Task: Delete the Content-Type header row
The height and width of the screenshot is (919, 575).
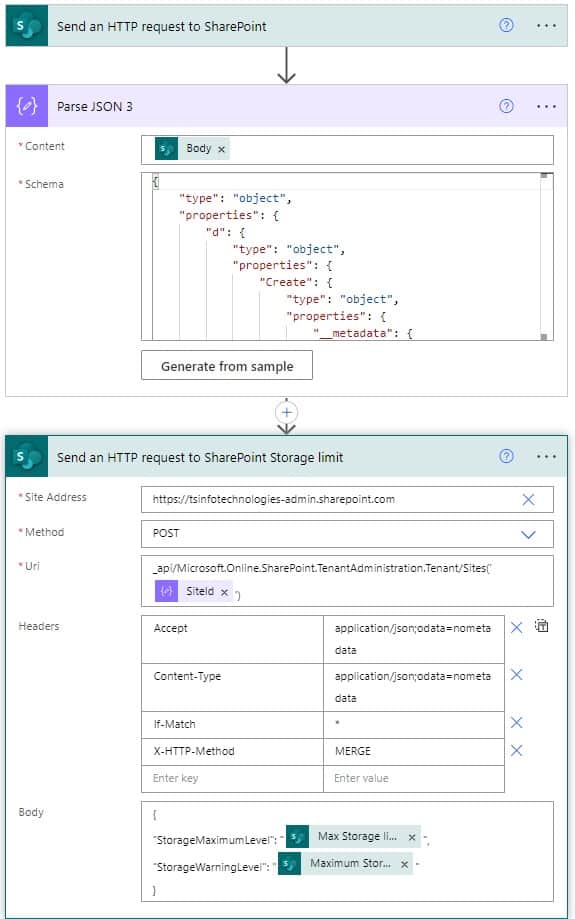Action: (516, 675)
